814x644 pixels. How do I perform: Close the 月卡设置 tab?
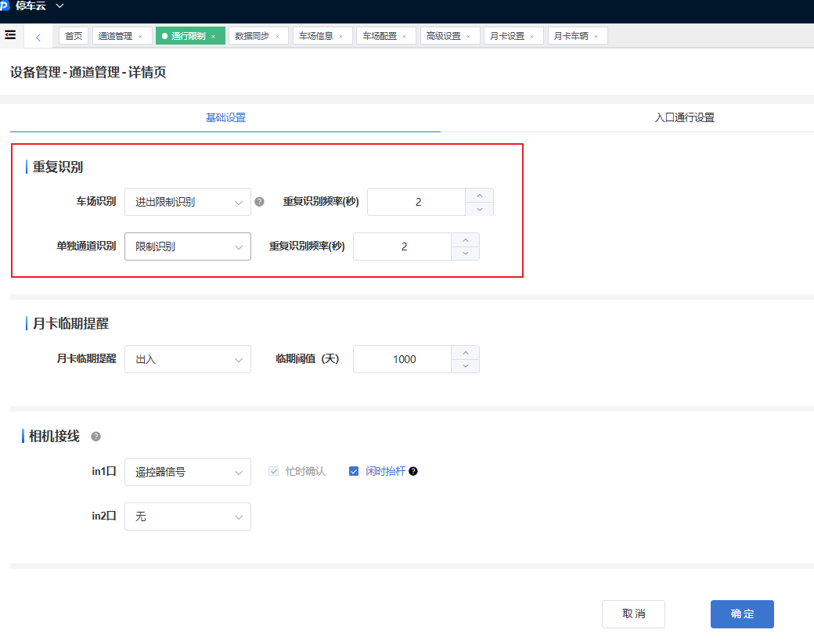point(531,36)
